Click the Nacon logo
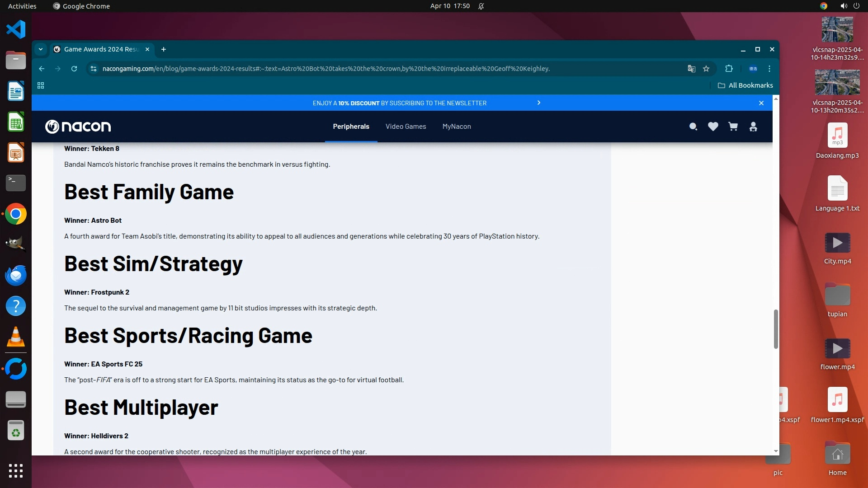The height and width of the screenshot is (488, 868). pos(78,127)
